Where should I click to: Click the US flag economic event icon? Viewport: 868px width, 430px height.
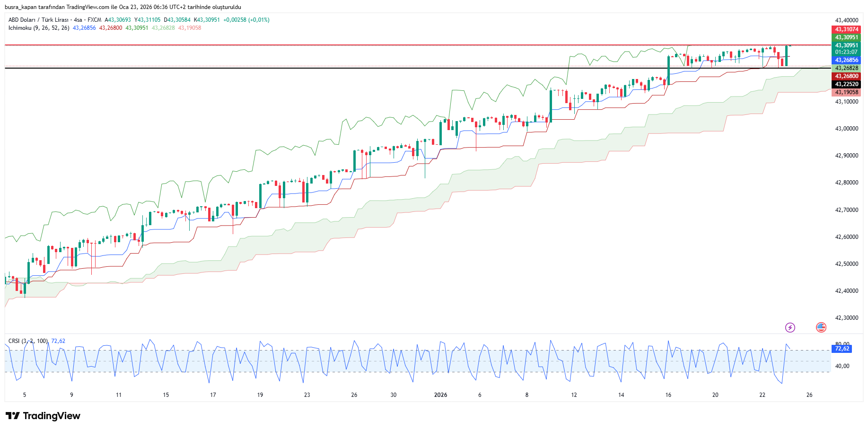click(821, 327)
